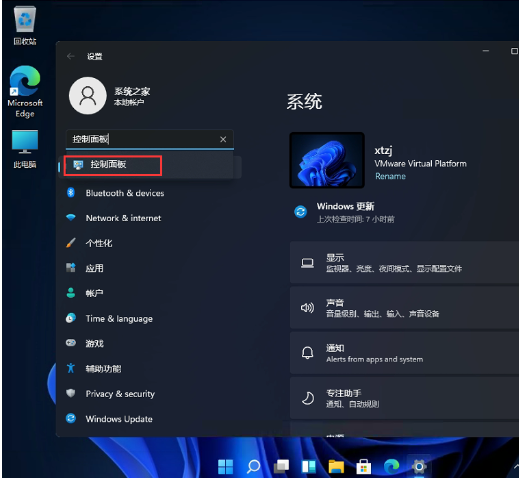Clear the settings search box text

point(223,139)
